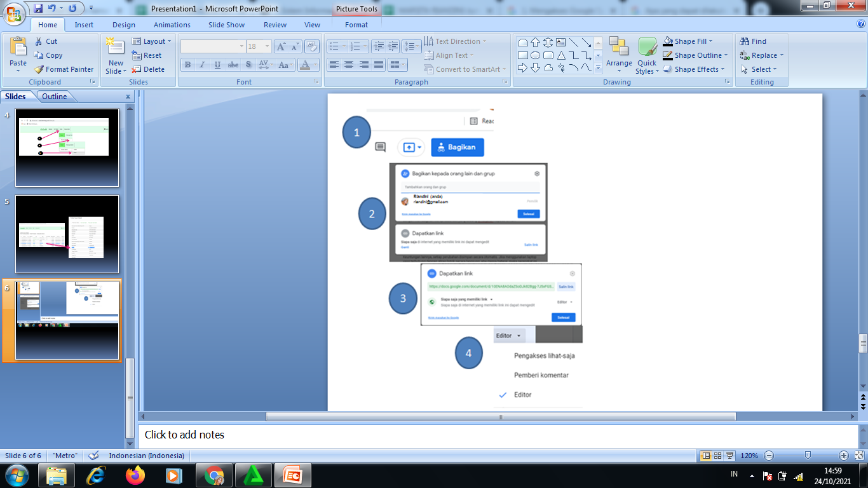Open Firefox from the taskbar
Viewport: 868px width, 488px height.
135,475
